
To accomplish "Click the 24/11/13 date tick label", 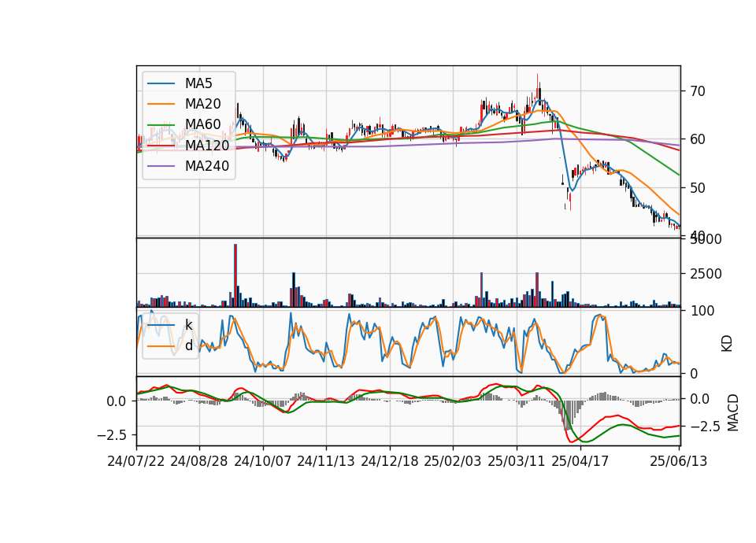I will click(x=326, y=461).
